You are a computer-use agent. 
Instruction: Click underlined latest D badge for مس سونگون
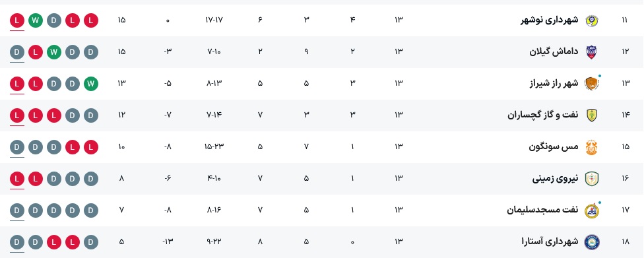17,146
